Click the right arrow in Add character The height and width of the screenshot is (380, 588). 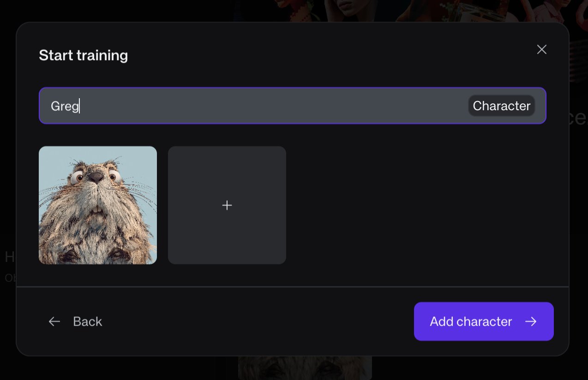tap(531, 321)
